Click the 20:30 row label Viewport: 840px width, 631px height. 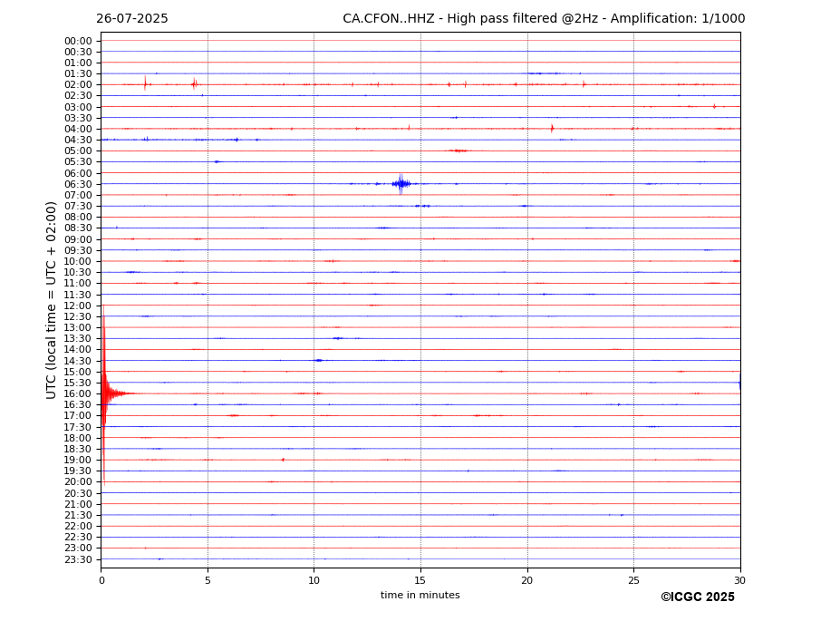(78, 493)
